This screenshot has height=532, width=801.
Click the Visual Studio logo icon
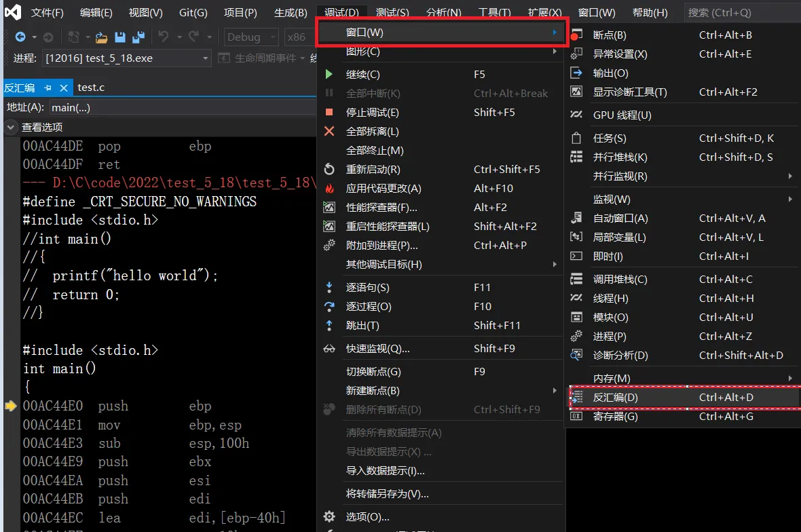click(13, 12)
